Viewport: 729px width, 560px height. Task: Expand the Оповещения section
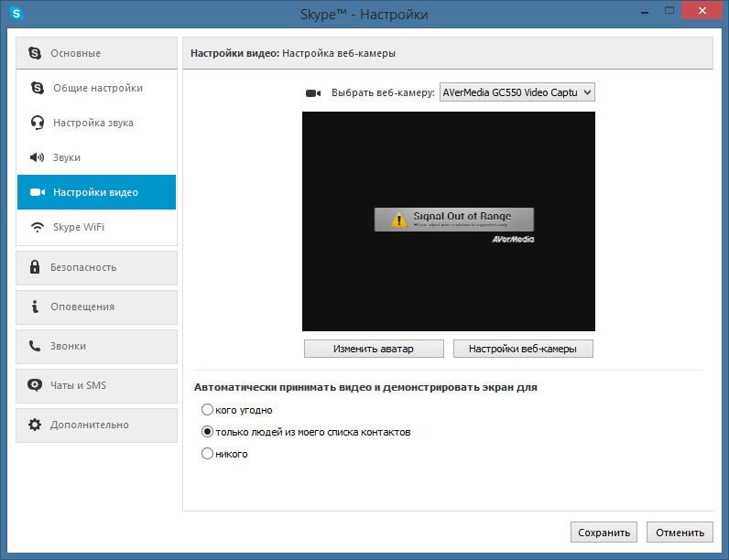[x=97, y=307]
